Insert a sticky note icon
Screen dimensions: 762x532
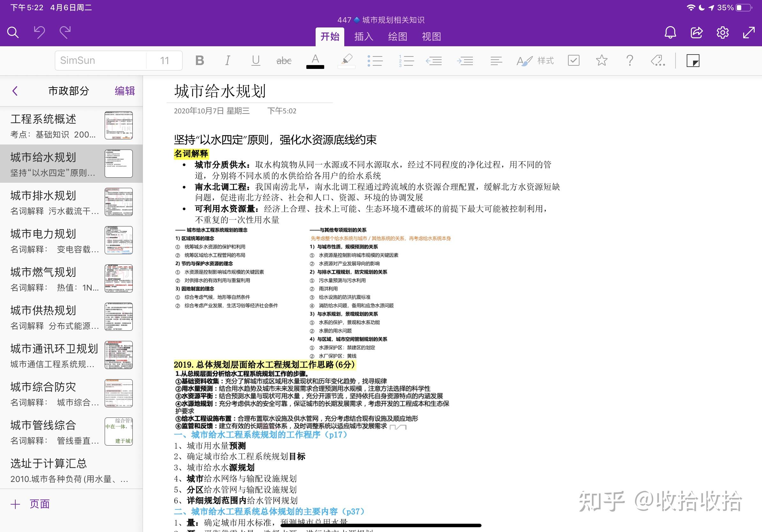[x=693, y=61]
